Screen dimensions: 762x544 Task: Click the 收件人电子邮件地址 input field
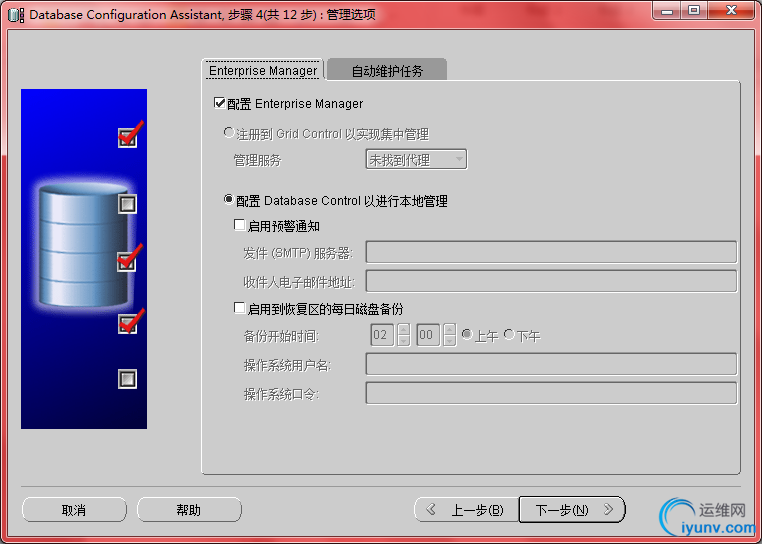click(551, 281)
